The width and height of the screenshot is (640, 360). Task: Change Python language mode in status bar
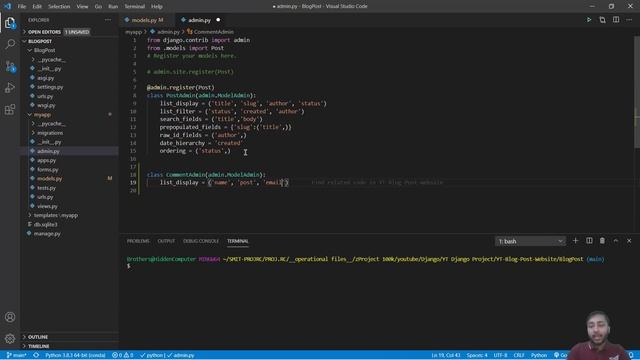click(539, 355)
